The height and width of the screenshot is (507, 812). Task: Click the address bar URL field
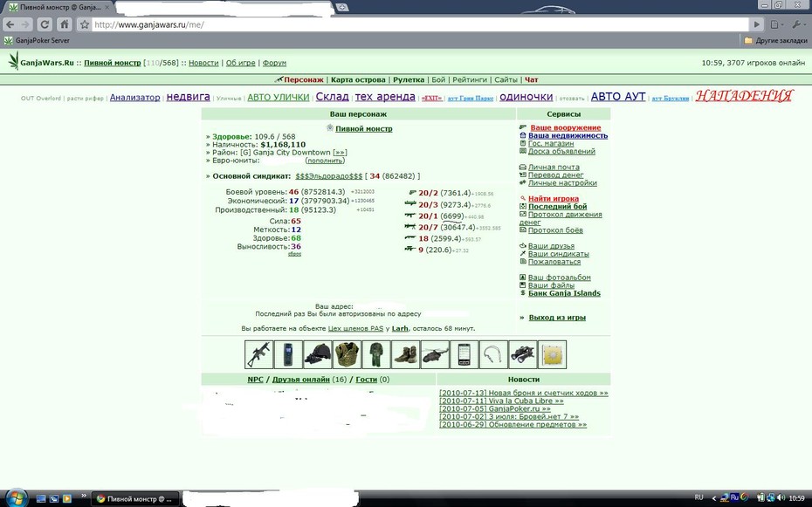419,24
